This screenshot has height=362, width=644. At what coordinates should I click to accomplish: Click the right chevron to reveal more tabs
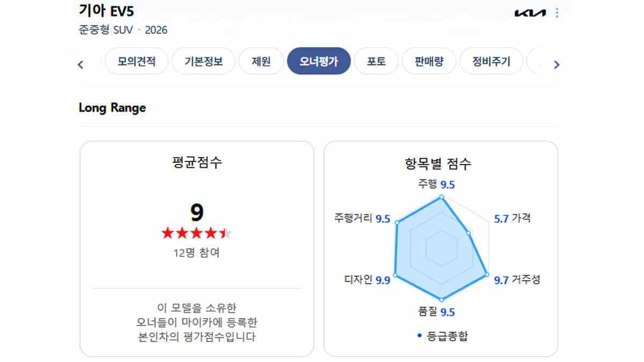pyautogui.click(x=557, y=64)
